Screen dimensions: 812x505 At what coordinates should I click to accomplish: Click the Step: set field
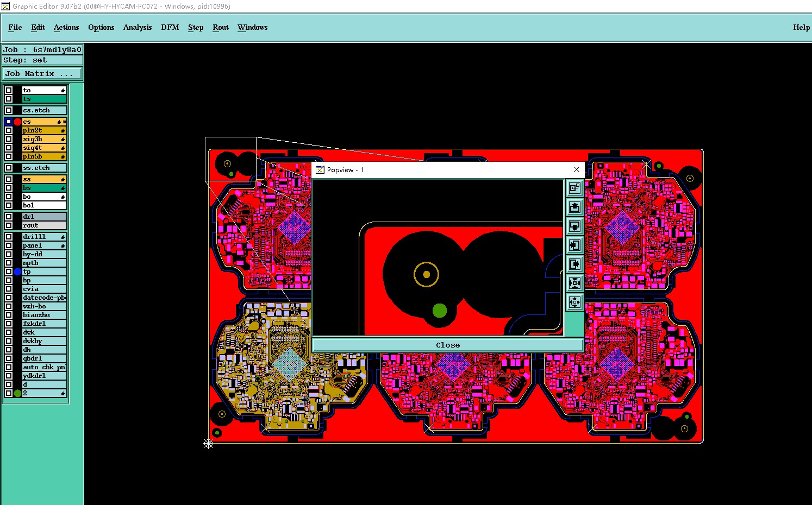coord(43,60)
